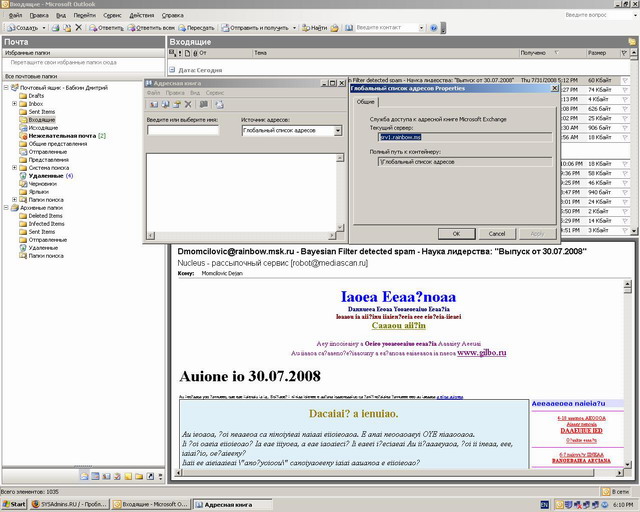Click the Создать new mail icon button

[23, 28]
